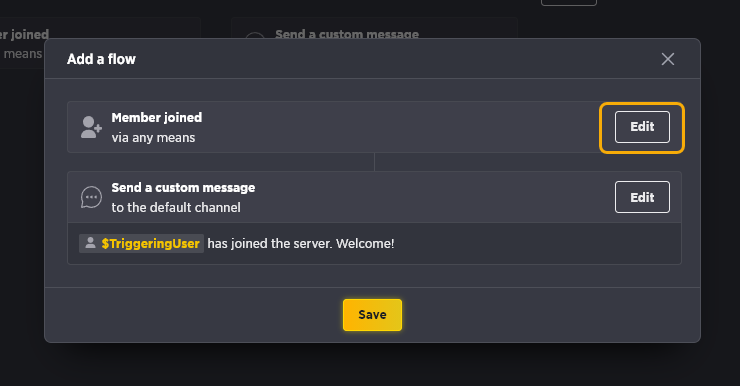
Task: Click the 'has joined the server. Welcome!' message text
Action: pyautogui.click(x=301, y=243)
